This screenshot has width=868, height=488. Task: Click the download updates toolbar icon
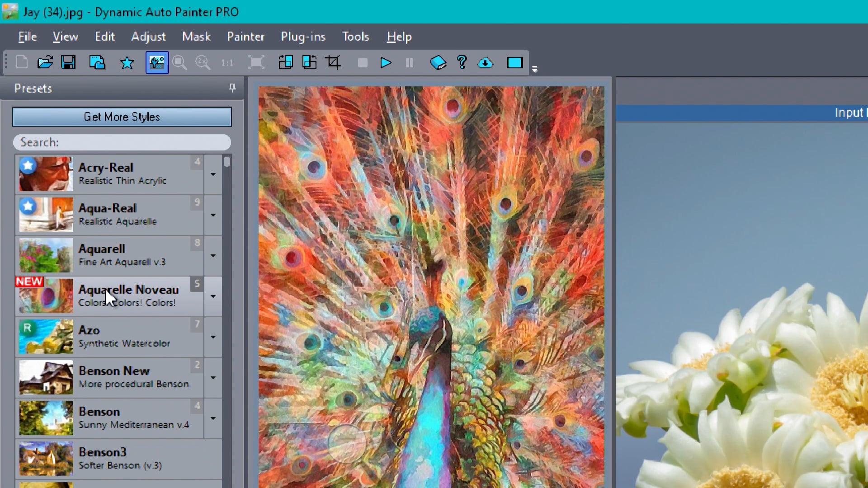(486, 62)
